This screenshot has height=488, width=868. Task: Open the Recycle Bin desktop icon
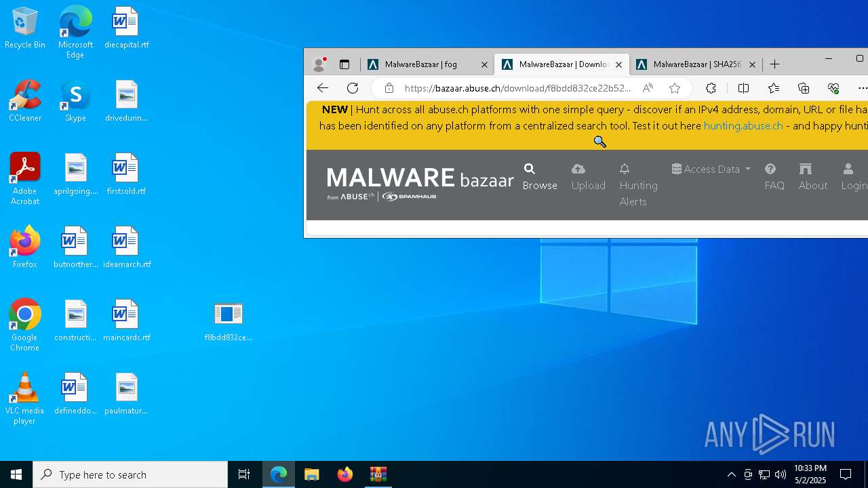pyautogui.click(x=25, y=28)
